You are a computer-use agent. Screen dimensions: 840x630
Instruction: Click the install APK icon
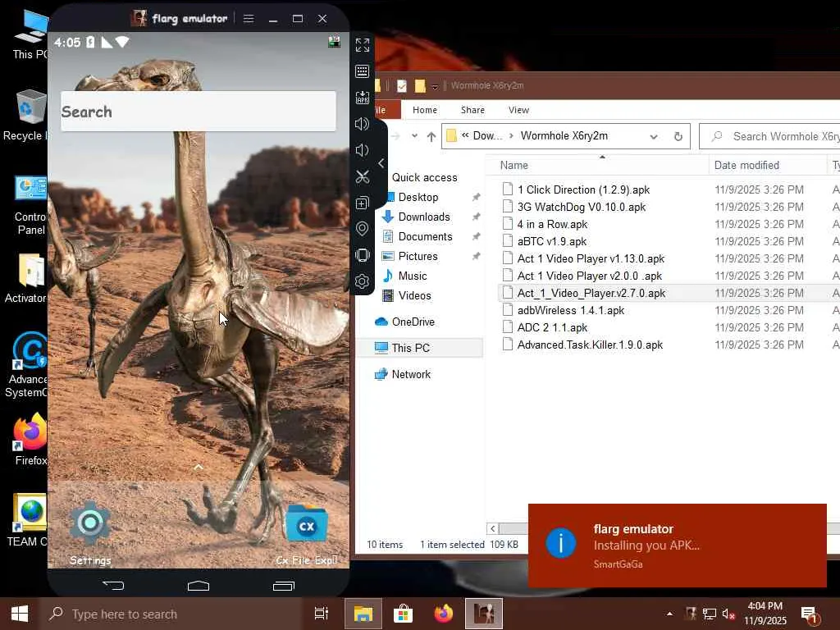point(362,98)
